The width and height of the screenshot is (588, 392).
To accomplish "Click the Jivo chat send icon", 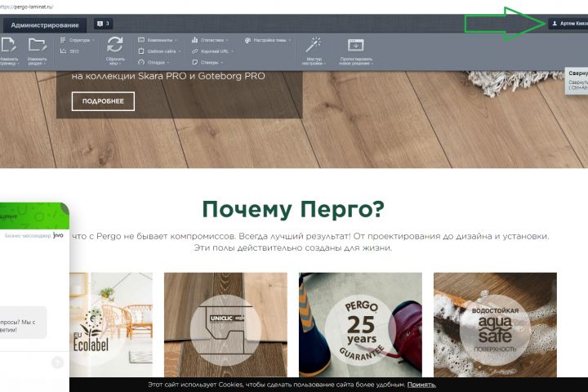I will click(57, 363).
